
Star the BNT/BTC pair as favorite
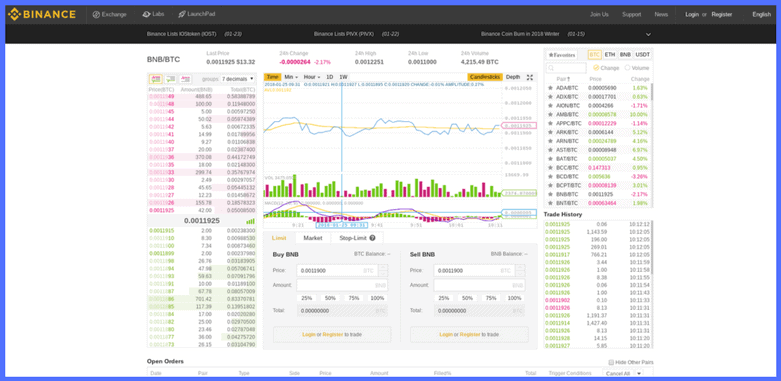point(550,203)
